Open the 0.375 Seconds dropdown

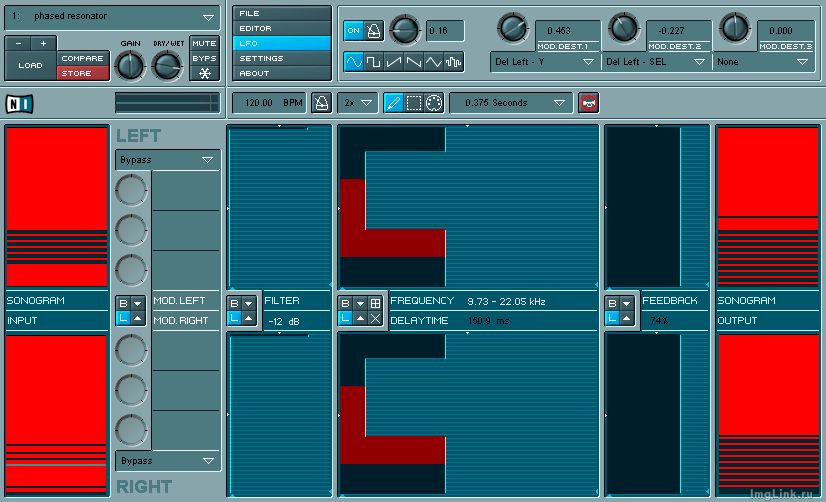511,103
